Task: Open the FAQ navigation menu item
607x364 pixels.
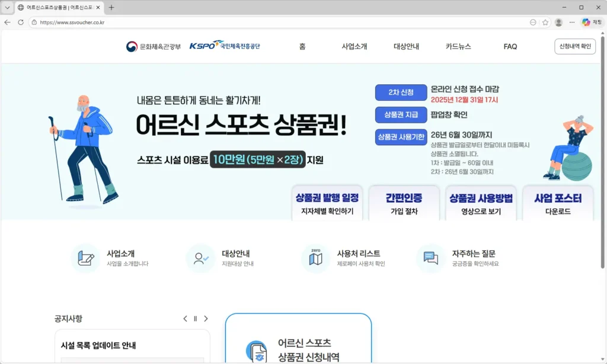Action: point(510,46)
